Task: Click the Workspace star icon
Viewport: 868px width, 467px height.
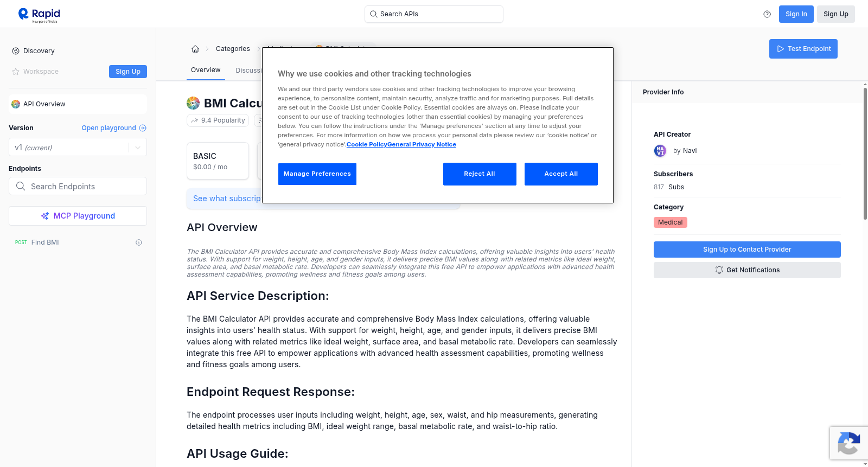Action: (16, 72)
